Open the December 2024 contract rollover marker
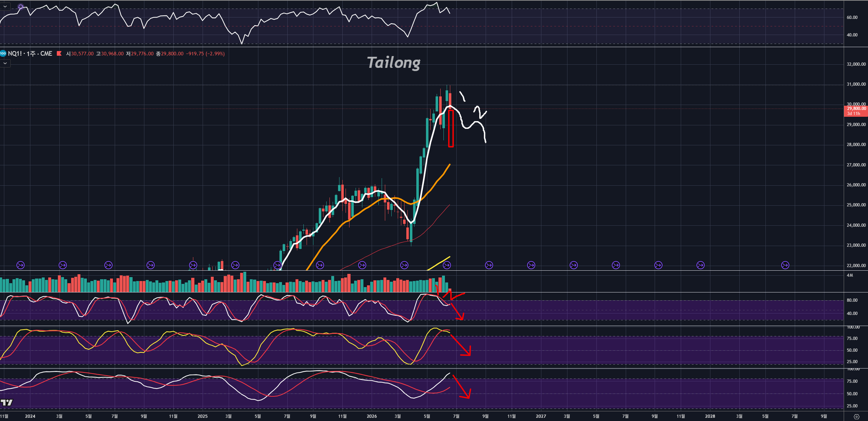Viewport: 868px width, 421px height. coord(193,265)
